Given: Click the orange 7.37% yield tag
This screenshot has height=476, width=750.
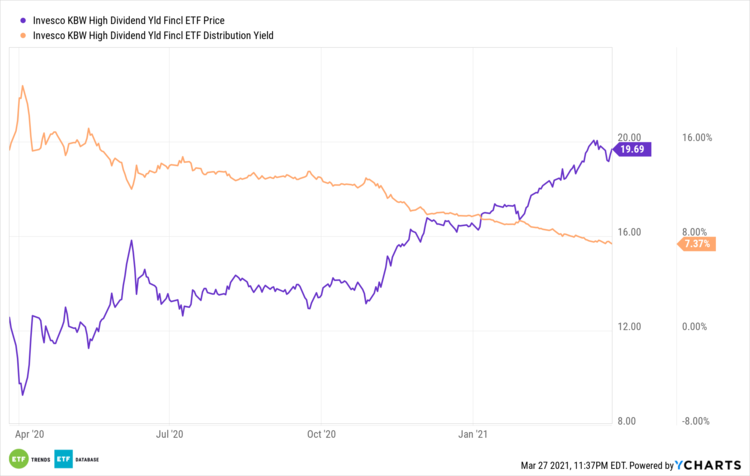Looking at the screenshot, I should (696, 244).
